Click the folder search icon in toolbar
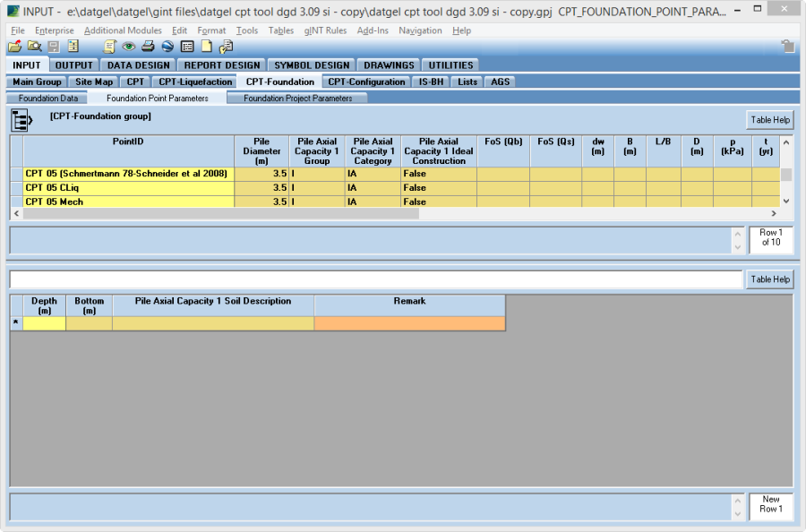The image size is (806, 532). pyautogui.click(x=35, y=47)
